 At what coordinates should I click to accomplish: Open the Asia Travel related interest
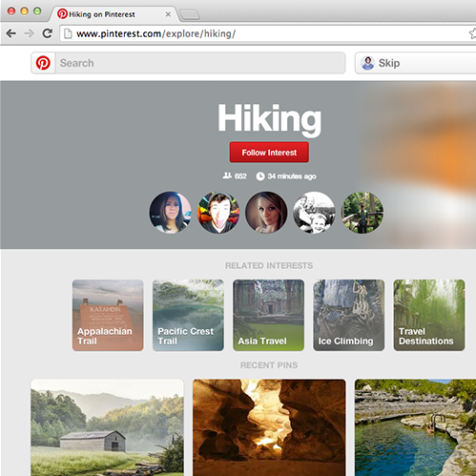(268, 315)
